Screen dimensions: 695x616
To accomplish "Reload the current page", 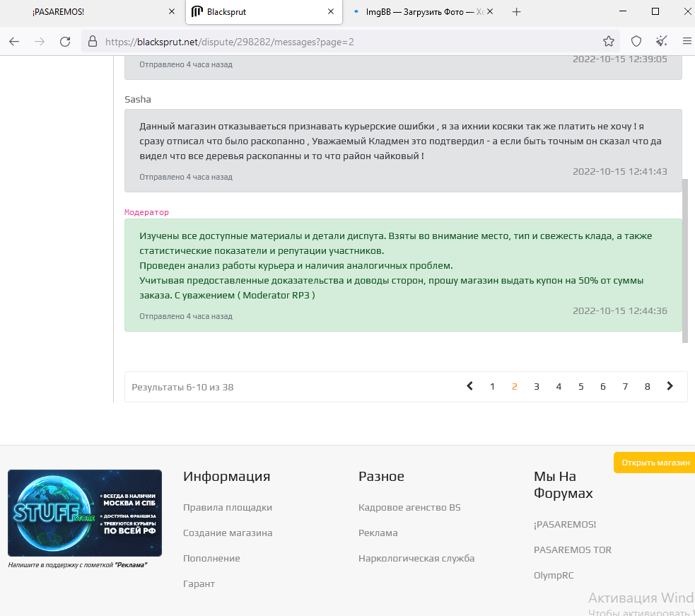I will 65,42.
